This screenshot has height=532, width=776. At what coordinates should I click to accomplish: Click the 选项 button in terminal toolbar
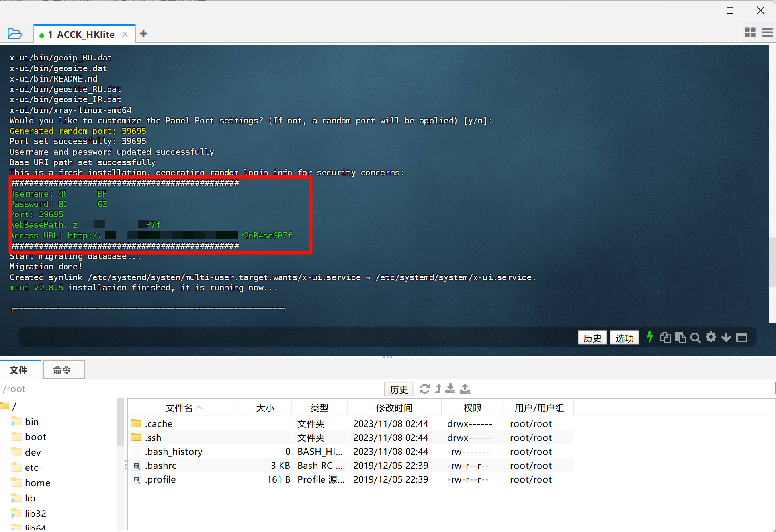pos(624,338)
